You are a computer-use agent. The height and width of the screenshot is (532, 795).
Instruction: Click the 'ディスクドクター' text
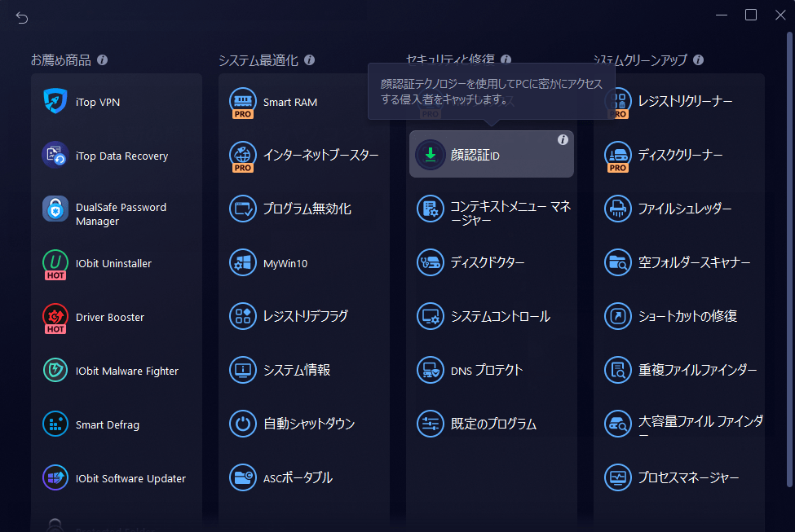coord(488,262)
